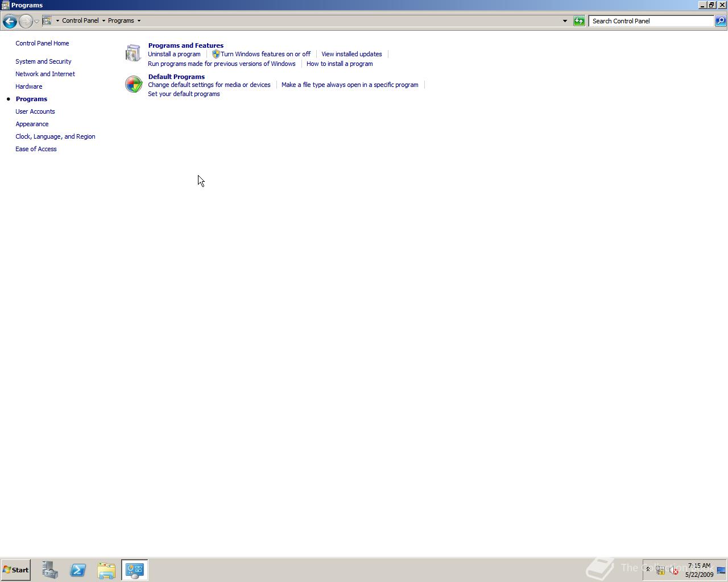728x582 pixels.
Task: Open Run programs made for previous versions
Action: (221, 64)
